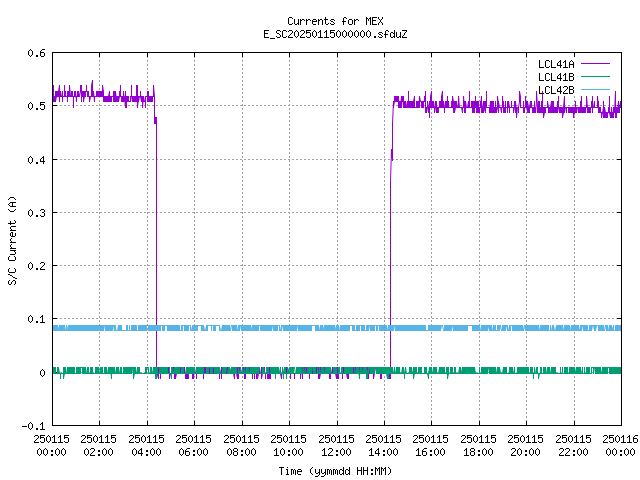This screenshot has height=480, width=640.
Task: Click the LCL41A legend label
Action: coord(556,64)
